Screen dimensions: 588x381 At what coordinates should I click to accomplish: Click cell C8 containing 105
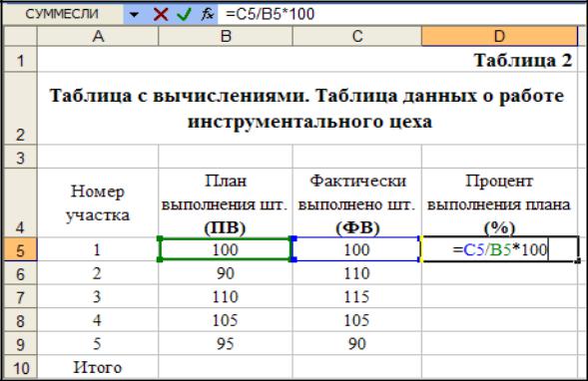click(x=357, y=320)
